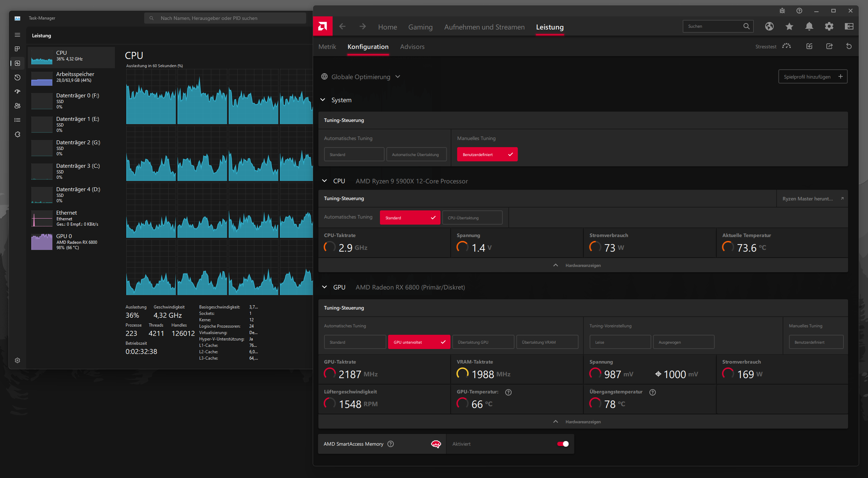Image resolution: width=868 pixels, height=478 pixels.
Task: Open Task Manager app history icon
Action: click(17, 77)
